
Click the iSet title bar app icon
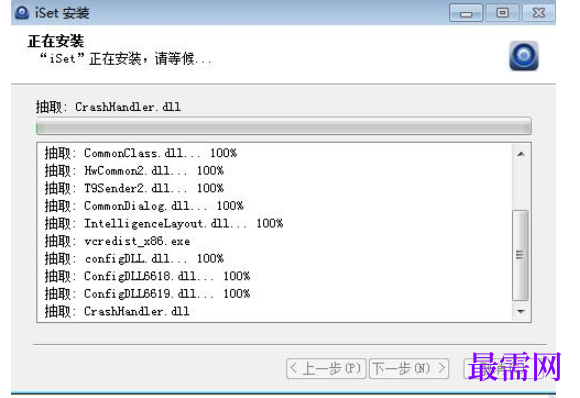tap(22, 13)
